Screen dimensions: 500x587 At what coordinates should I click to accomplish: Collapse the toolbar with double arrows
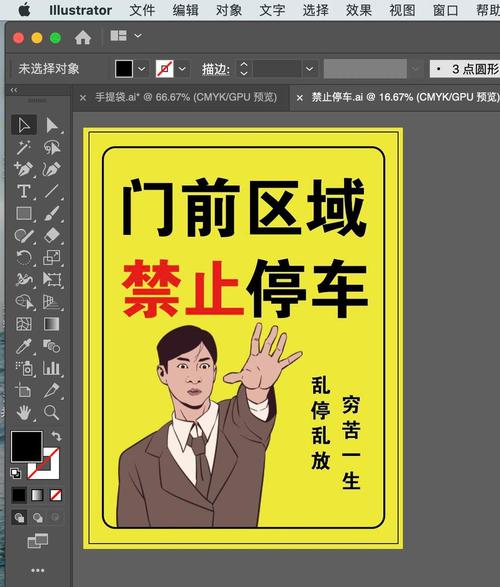(14, 90)
